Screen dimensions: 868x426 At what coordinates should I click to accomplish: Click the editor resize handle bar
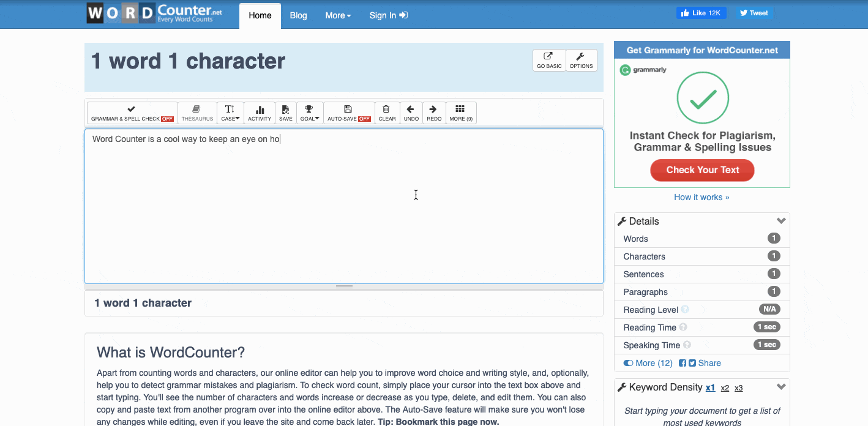pos(344,286)
